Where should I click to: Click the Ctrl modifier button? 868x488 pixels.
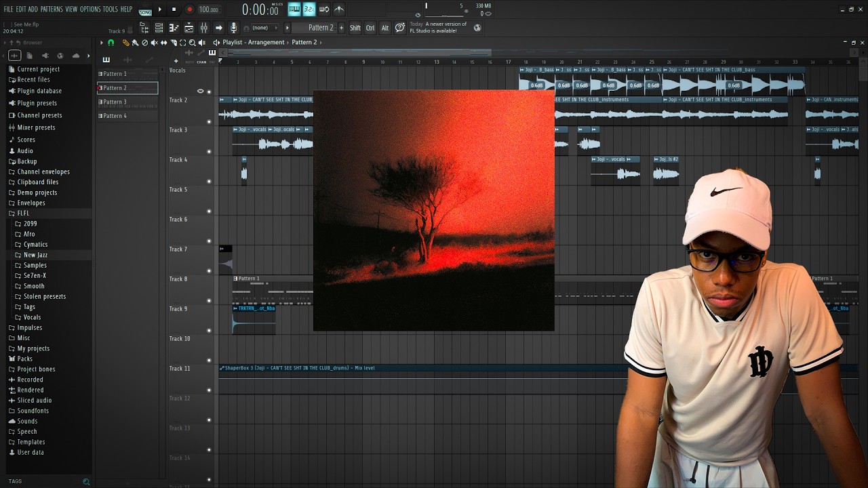370,28
